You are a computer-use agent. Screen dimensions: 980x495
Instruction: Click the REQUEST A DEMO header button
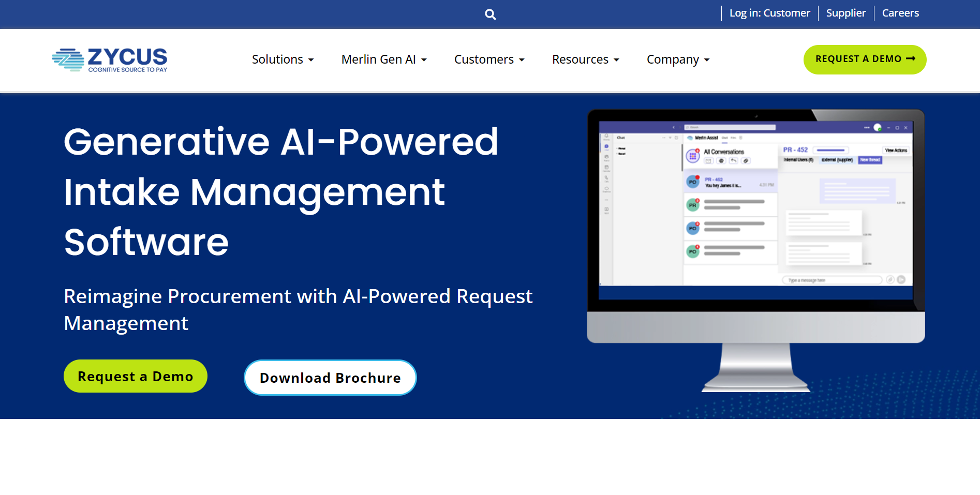click(x=865, y=59)
